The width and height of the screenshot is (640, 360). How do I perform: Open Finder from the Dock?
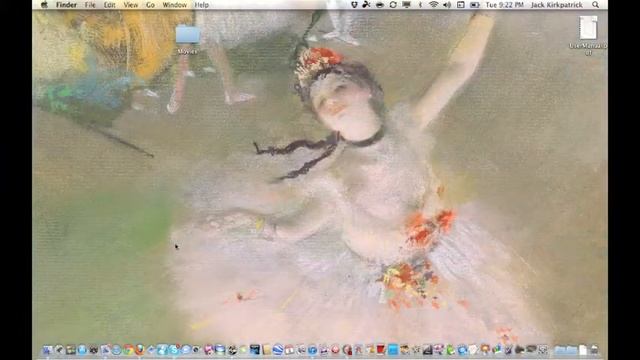click(47, 350)
